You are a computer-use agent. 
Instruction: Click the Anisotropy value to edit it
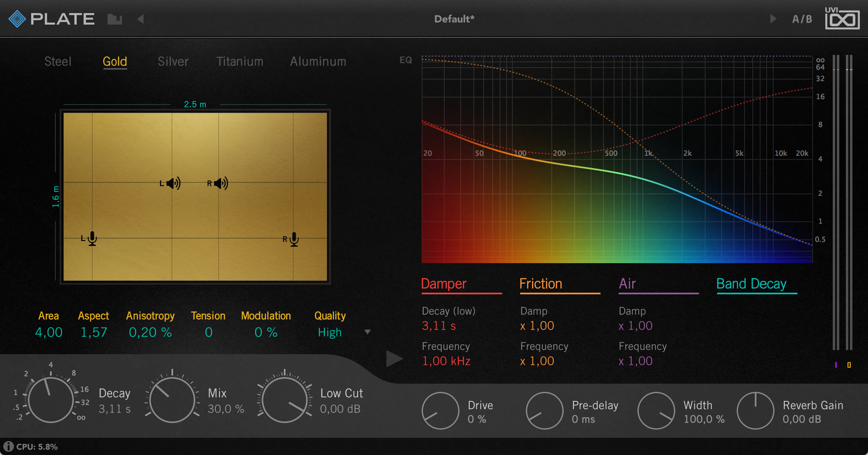click(150, 332)
